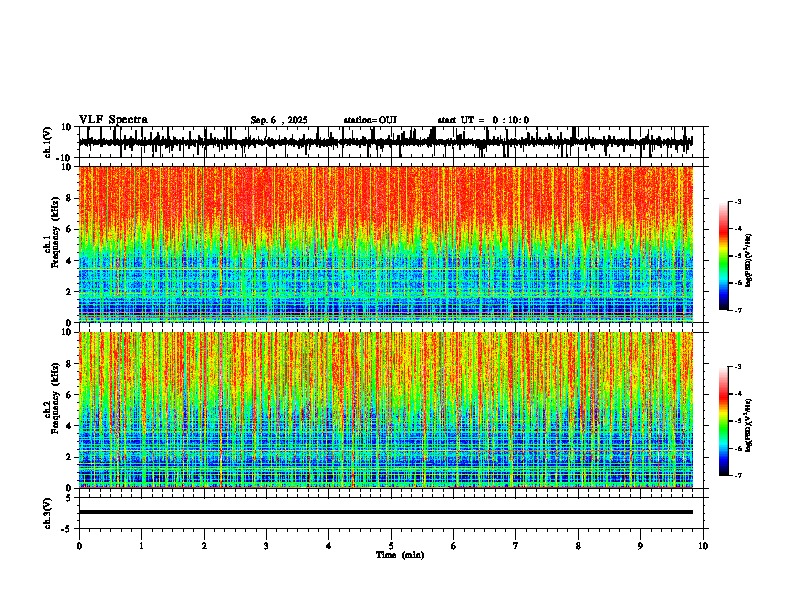Click the "2" kHz tick on ch.1 frequency axis

[69, 292]
